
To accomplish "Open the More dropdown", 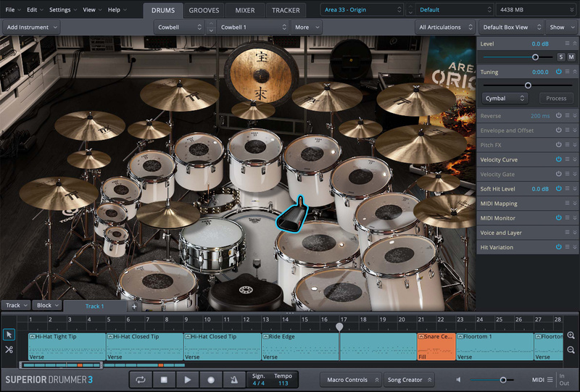I will pos(306,28).
